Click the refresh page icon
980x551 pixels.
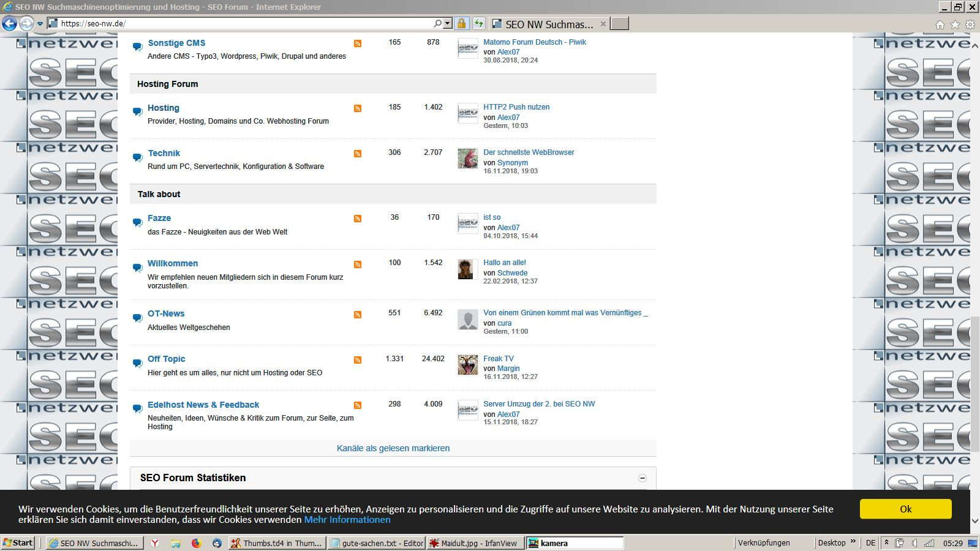pos(479,24)
